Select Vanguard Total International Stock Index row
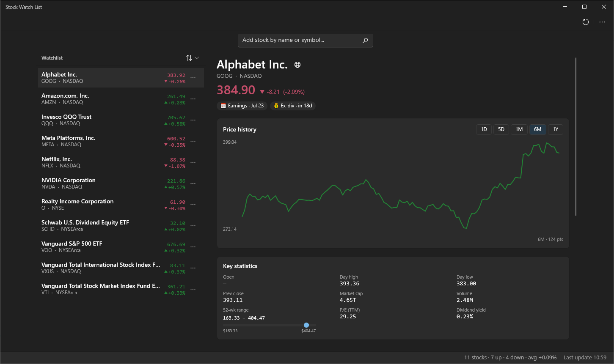 pyautogui.click(x=121, y=268)
